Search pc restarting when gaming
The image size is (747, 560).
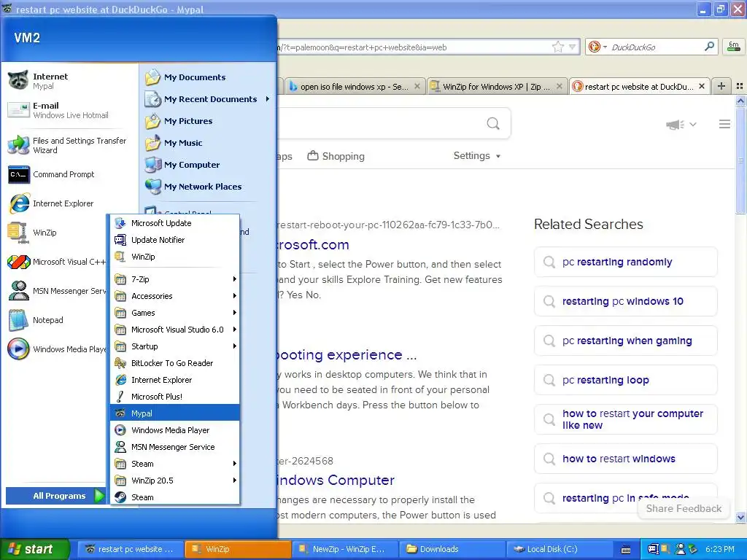625,341
